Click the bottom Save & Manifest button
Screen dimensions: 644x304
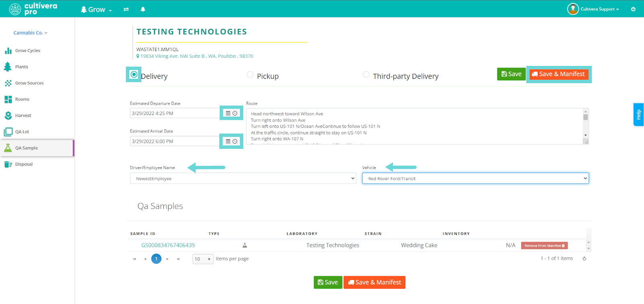click(x=374, y=282)
